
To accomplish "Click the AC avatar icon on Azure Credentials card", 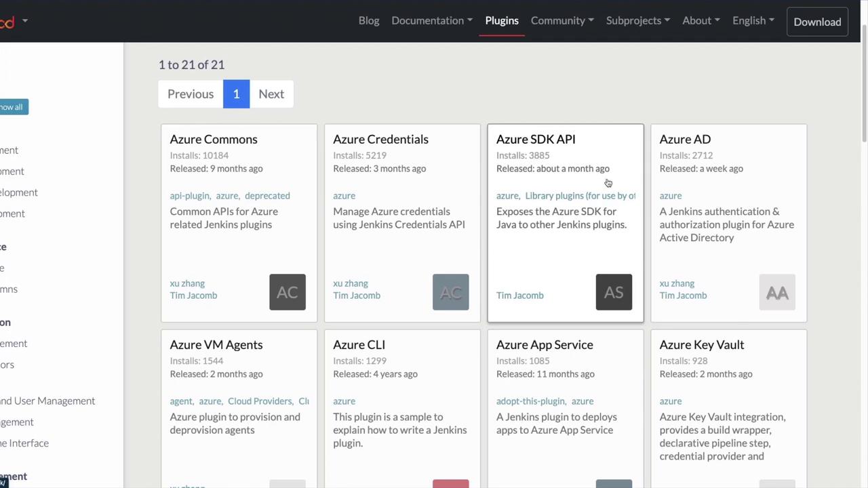I will pyautogui.click(x=450, y=292).
